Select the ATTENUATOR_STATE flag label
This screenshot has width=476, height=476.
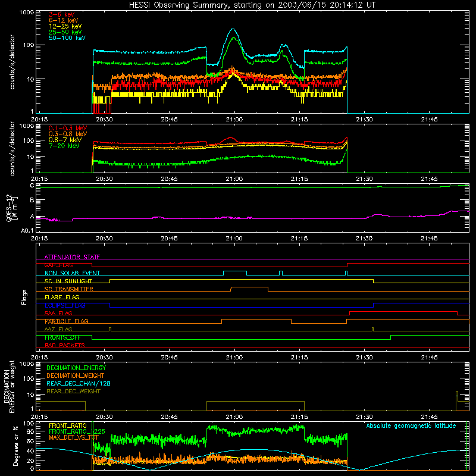click(x=72, y=257)
